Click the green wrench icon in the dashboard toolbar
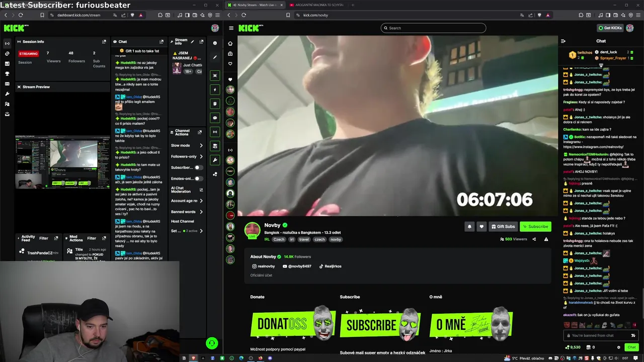The width and height of the screenshot is (644, 362). [x=215, y=160]
